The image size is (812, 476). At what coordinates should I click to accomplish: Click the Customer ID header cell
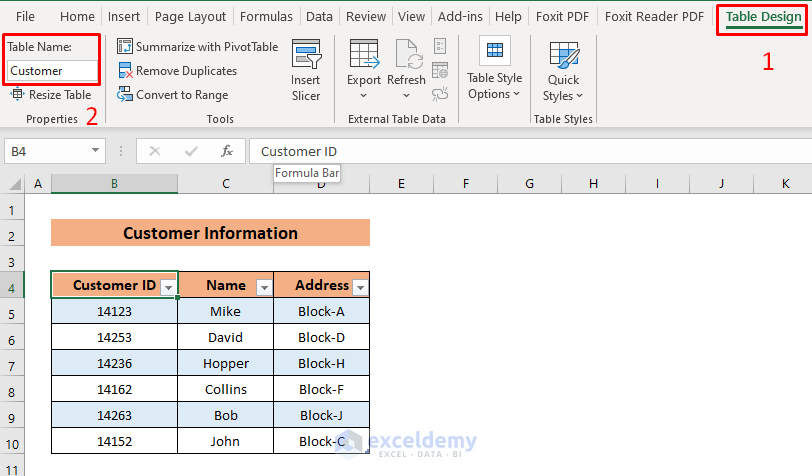pos(114,285)
